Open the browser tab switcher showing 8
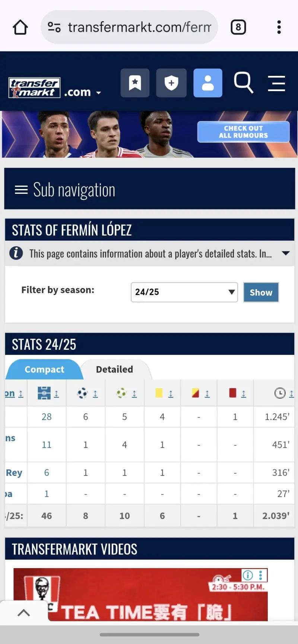 coord(238,27)
